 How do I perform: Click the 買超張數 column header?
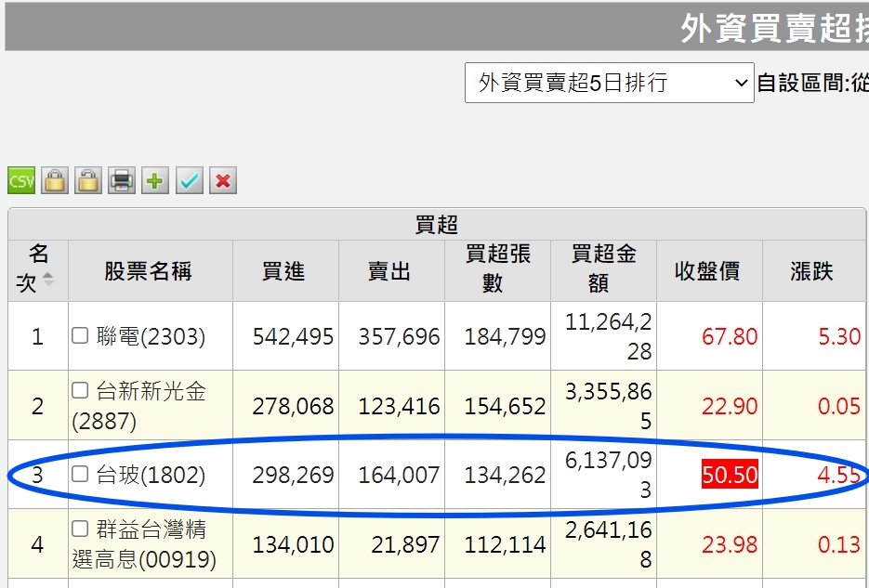tap(497, 269)
